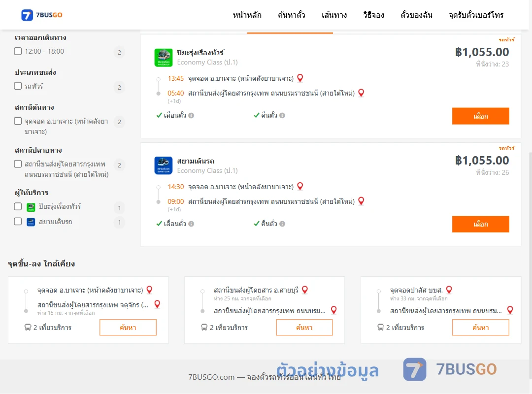Click the สยามเดินรถ operator logo in the result card

(x=164, y=165)
